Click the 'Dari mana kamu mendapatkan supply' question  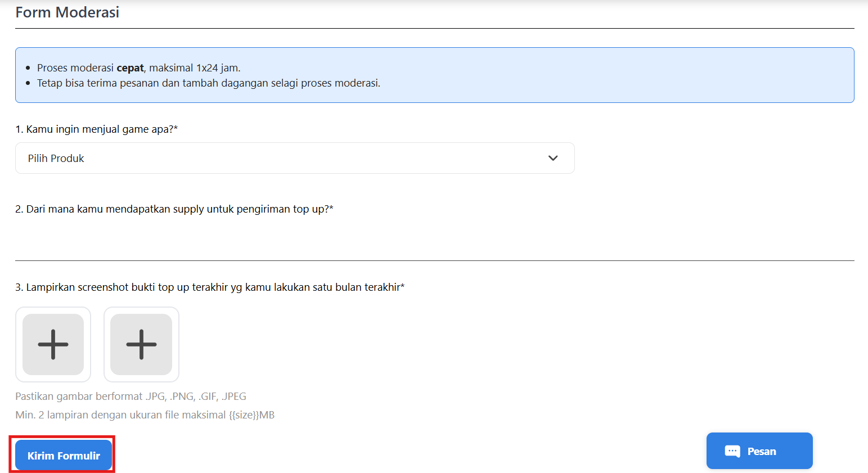(174, 209)
